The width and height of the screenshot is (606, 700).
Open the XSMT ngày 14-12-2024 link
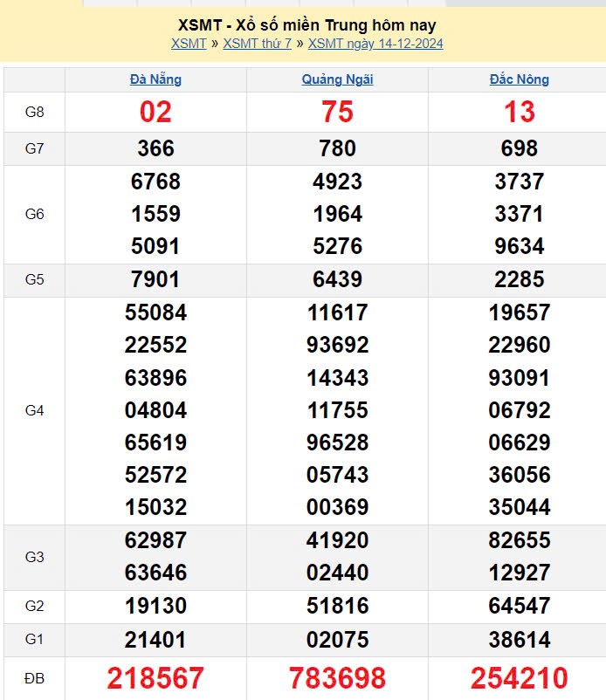coord(375,44)
